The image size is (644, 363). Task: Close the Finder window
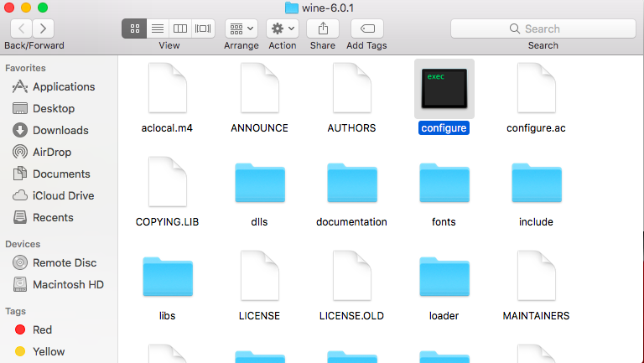pos(9,8)
